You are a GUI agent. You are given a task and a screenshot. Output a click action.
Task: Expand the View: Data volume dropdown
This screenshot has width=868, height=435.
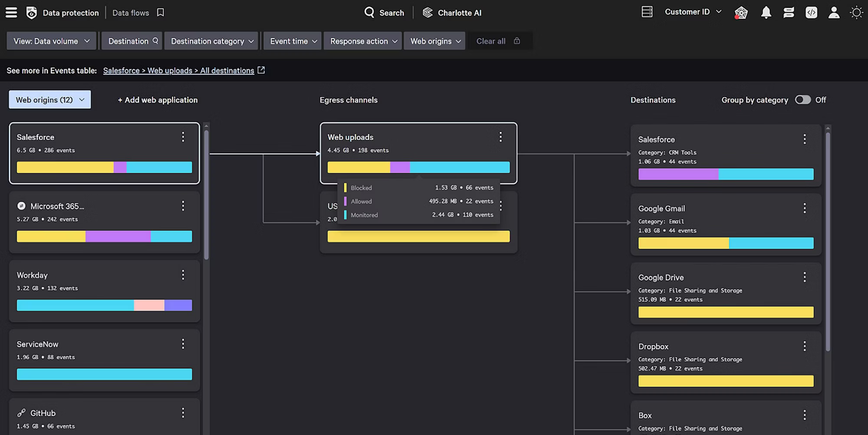[x=51, y=41]
